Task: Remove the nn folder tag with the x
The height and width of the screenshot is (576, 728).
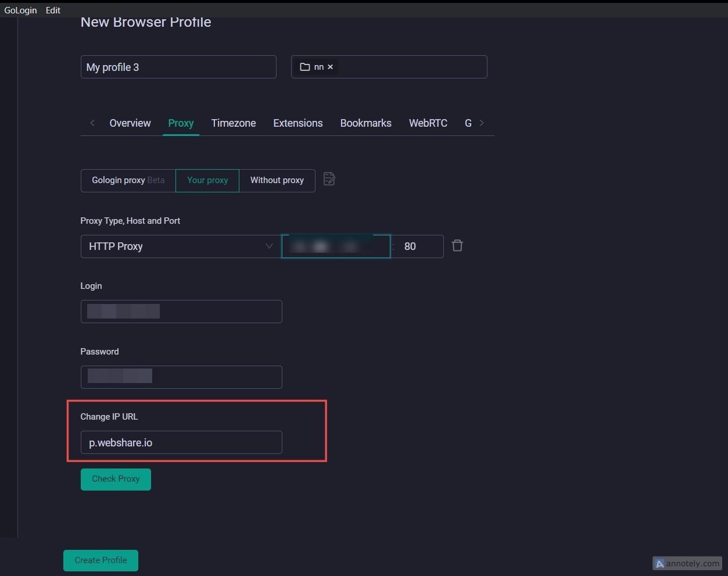Action: coord(330,67)
